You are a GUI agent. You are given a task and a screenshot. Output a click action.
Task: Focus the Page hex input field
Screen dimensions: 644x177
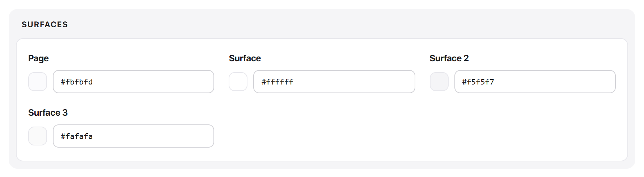[134, 82]
